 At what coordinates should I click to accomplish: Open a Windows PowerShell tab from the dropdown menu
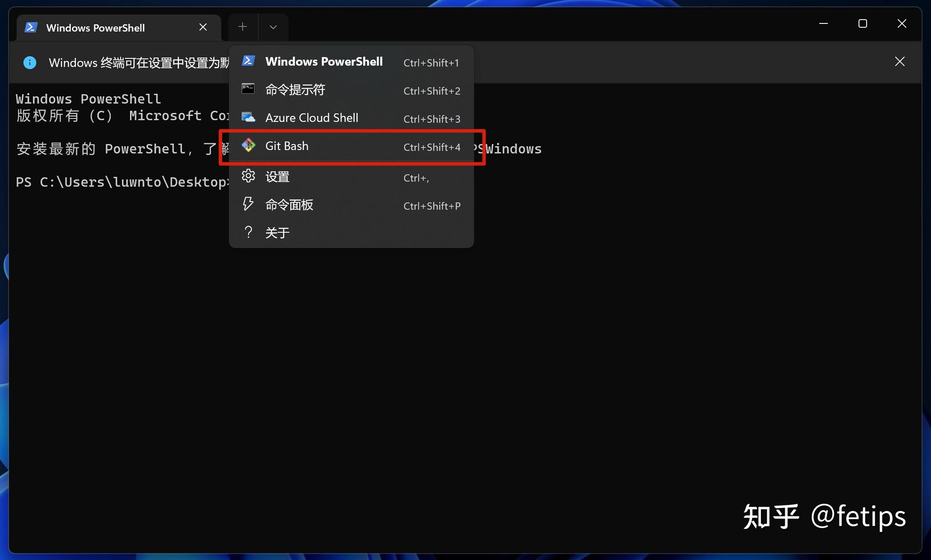(324, 61)
